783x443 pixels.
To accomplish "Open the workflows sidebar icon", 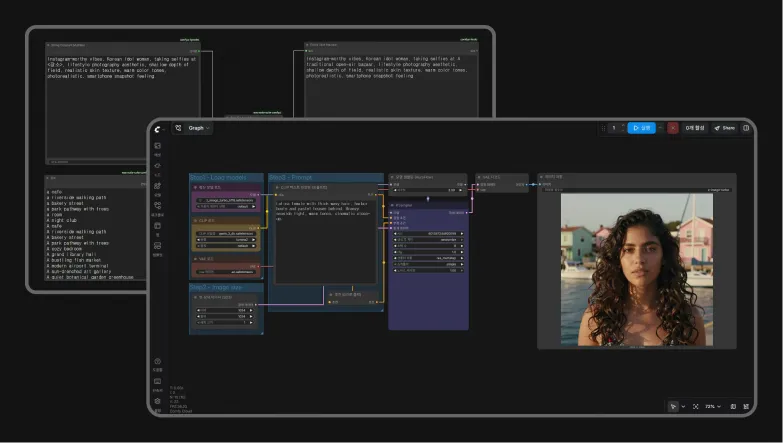I will pyautogui.click(x=157, y=206).
